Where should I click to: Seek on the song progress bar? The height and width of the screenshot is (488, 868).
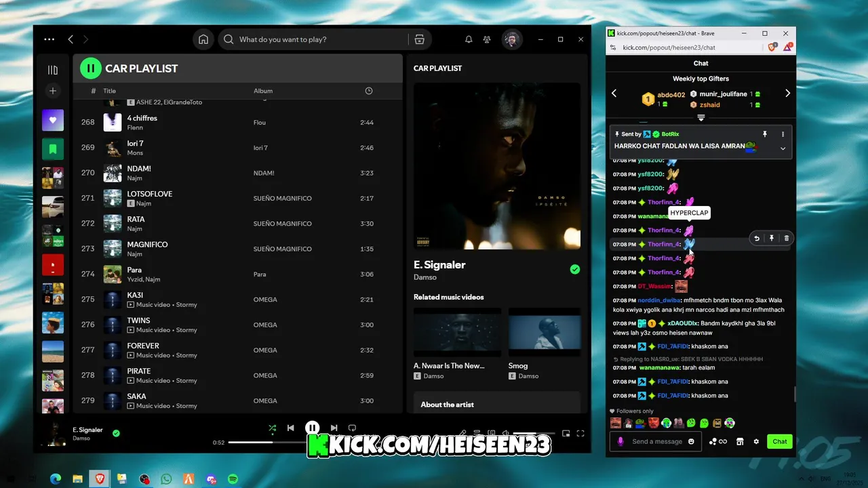tap(268, 443)
